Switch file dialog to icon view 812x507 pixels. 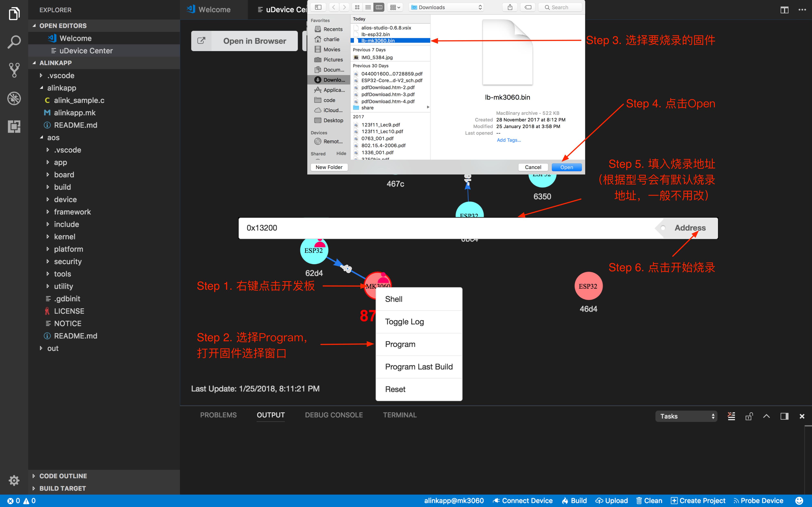(357, 7)
